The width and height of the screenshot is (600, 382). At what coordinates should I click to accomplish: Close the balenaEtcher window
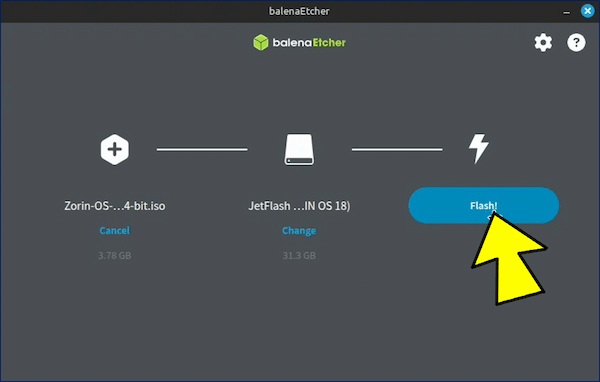[587, 11]
